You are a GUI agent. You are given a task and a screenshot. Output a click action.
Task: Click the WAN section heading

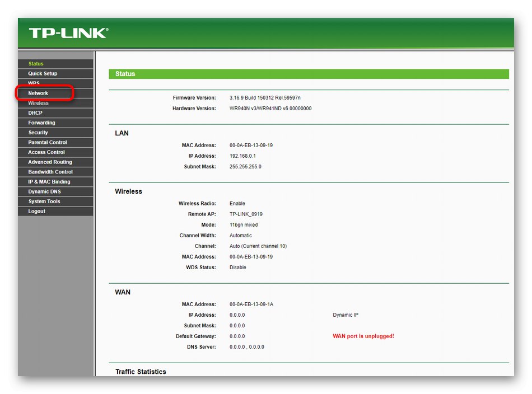pyautogui.click(x=123, y=292)
